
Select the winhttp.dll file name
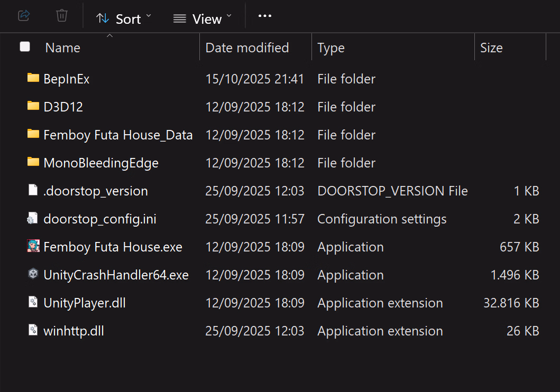74,331
